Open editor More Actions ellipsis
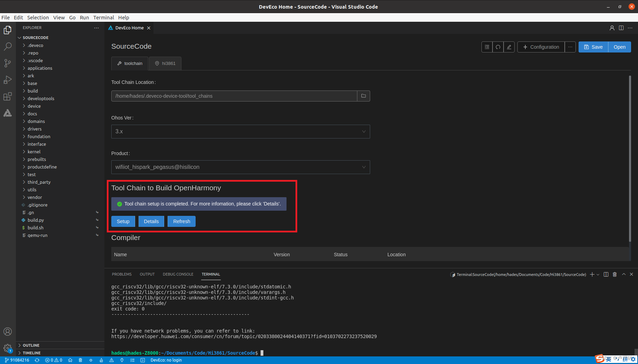638x364 pixels. click(x=630, y=28)
